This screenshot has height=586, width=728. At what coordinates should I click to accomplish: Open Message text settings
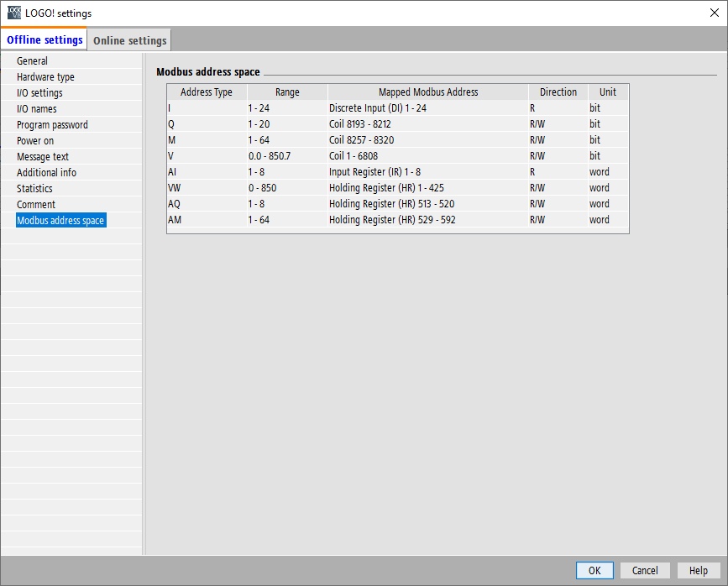[43, 156]
